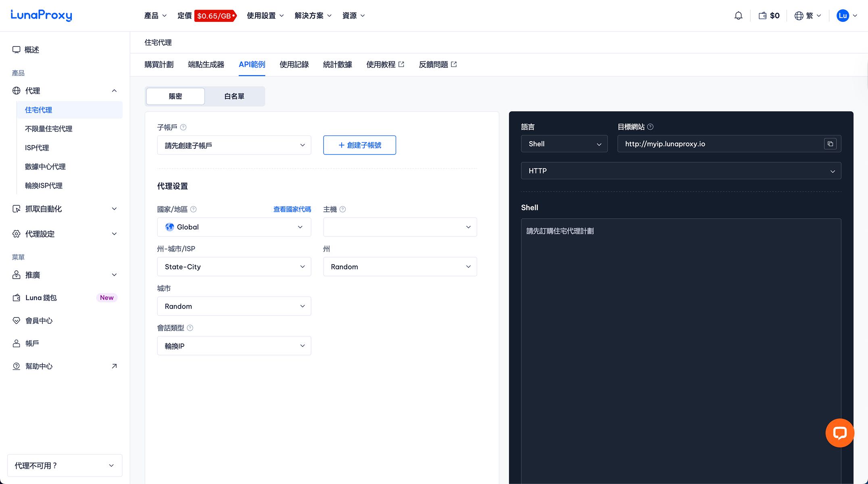Go to 不限量住宅代理 in sidebar
This screenshot has height=484, width=868.
[48, 129]
